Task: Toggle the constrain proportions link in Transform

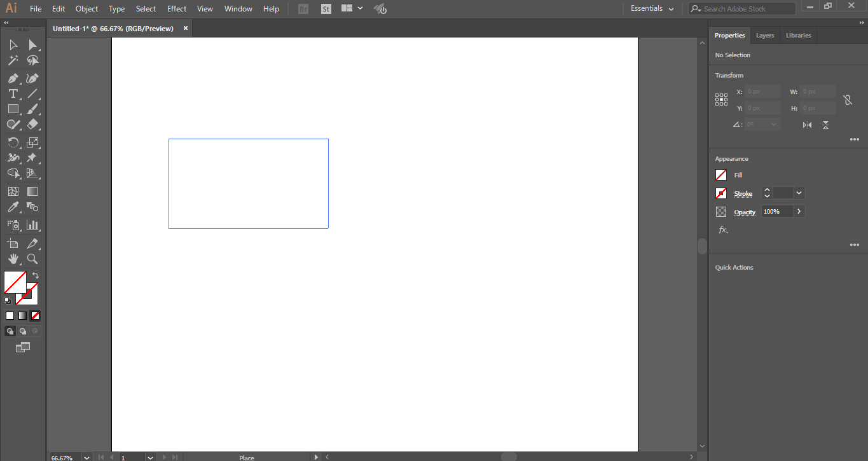Action: click(x=848, y=99)
